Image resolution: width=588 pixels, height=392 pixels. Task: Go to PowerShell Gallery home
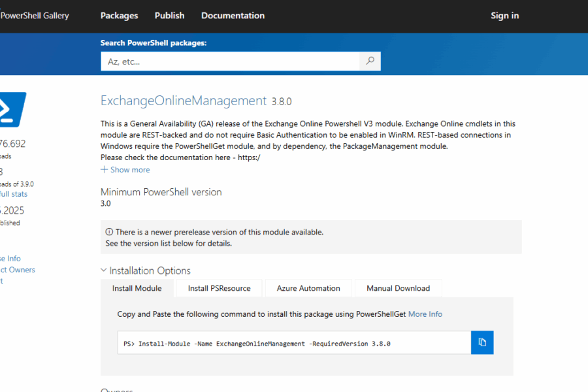tap(35, 16)
